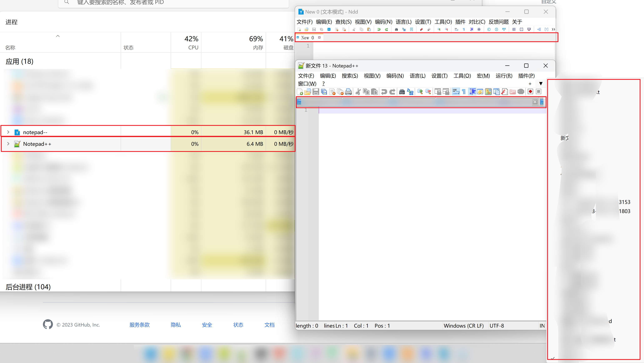Toggle the indent guide display in Notepad++
Image resolution: width=644 pixels, height=363 pixels.
472,92
